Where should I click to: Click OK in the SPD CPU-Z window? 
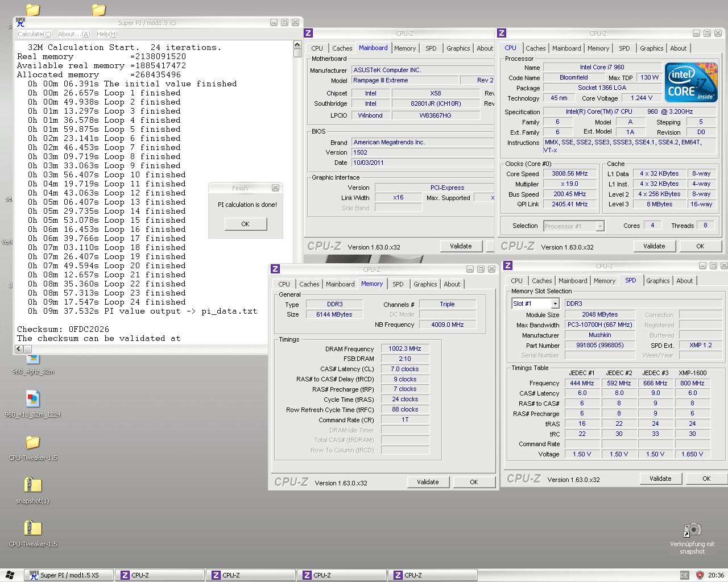(x=707, y=479)
